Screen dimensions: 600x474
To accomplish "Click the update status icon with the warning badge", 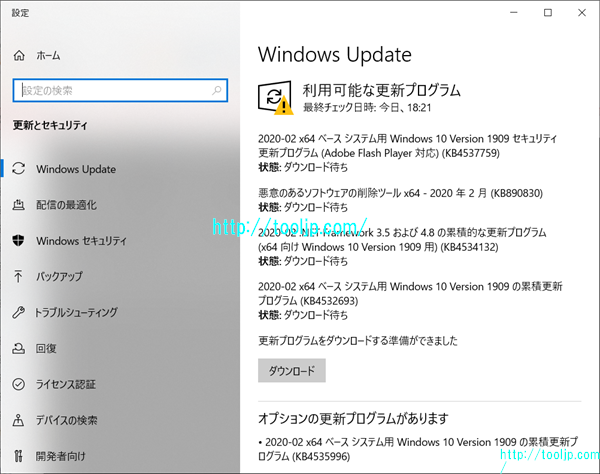I will 276,98.
